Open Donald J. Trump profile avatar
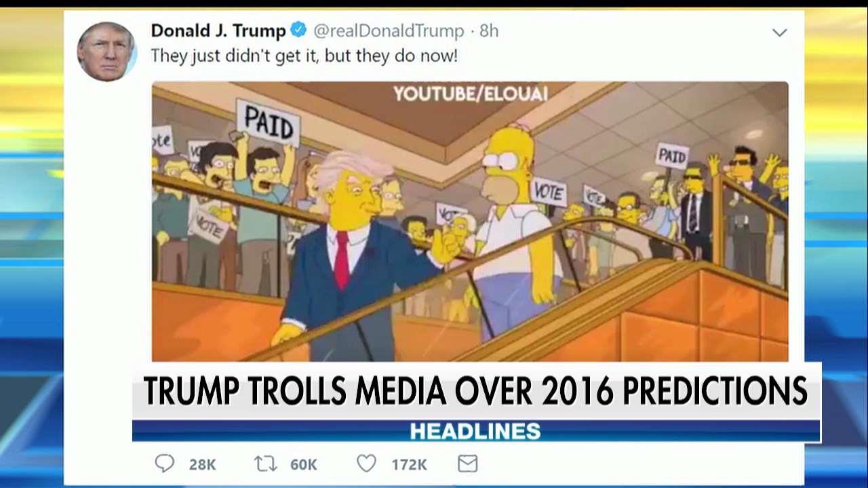Image resolution: width=868 pixels, height=488 pixels. tap(106, 52)
